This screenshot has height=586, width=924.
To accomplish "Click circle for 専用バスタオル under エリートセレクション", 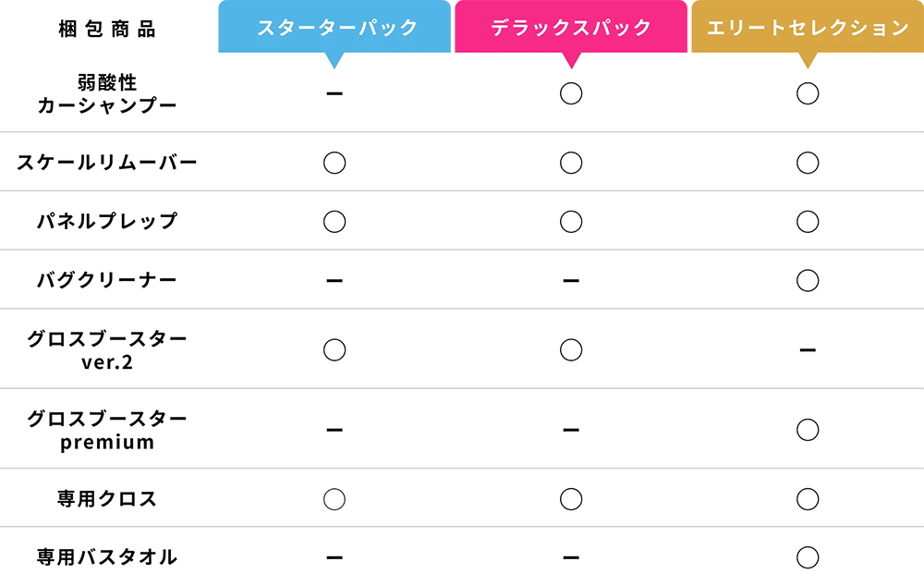I will [x=808, y=557].
